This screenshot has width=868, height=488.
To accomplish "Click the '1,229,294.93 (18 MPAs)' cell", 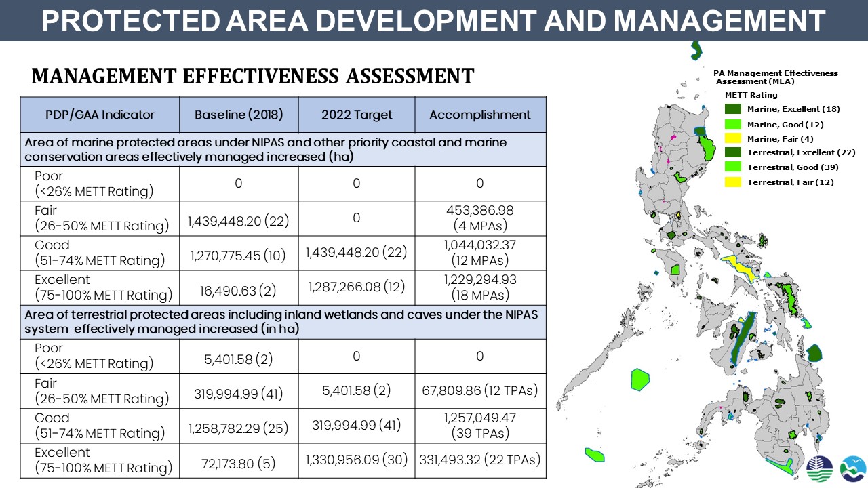I will (480, 288).
